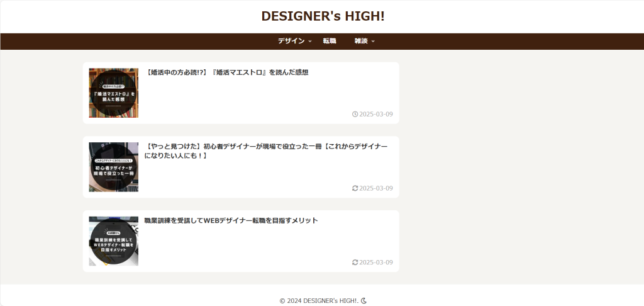The image size is (644, 306).
Task: Open the 職業訓練 article thumbnail
Action: pyautogui.click(x=113, y=241)
